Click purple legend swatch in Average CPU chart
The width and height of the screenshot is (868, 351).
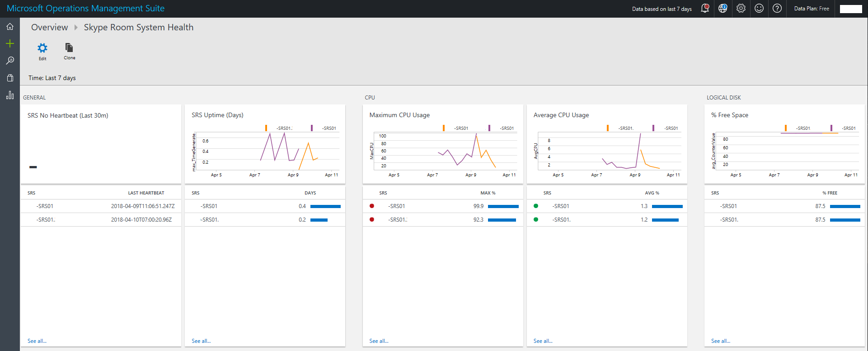(x=653, y=128)
